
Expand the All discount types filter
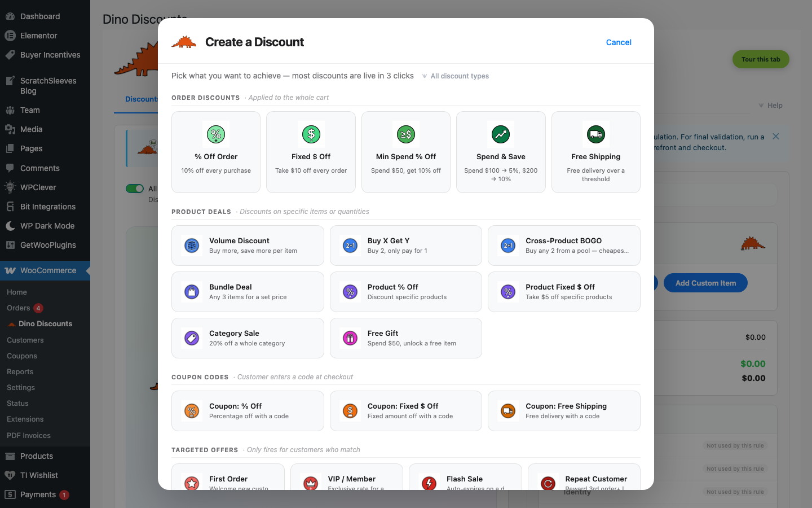click(x=455, y=76)
